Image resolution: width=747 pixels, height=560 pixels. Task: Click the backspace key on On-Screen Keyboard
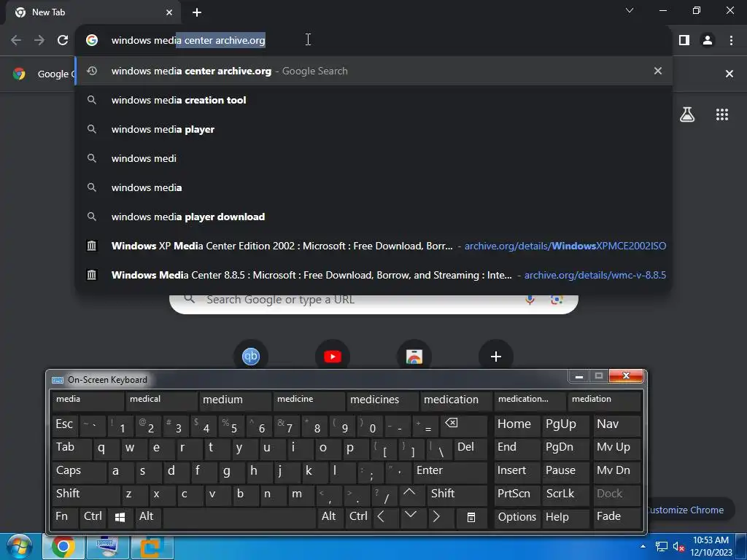pos(463,425)
